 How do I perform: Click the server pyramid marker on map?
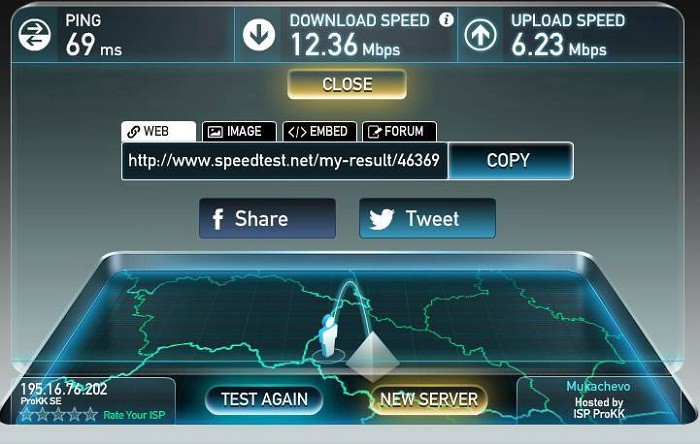[x=373, y=357]
